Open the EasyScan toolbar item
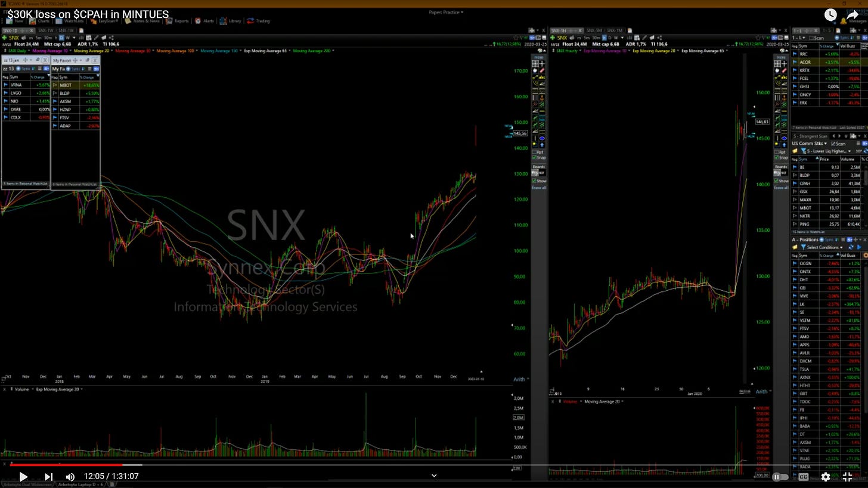 tap(104, 21)
